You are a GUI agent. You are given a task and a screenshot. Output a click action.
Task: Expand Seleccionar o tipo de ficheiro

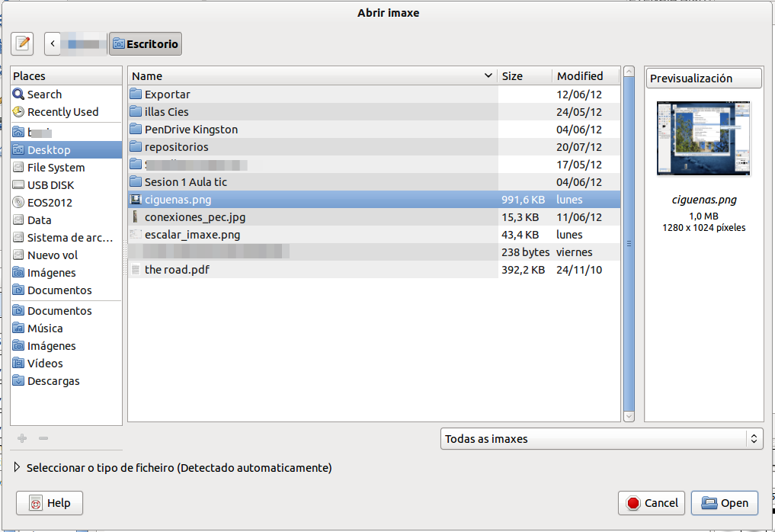coord(18,468)
